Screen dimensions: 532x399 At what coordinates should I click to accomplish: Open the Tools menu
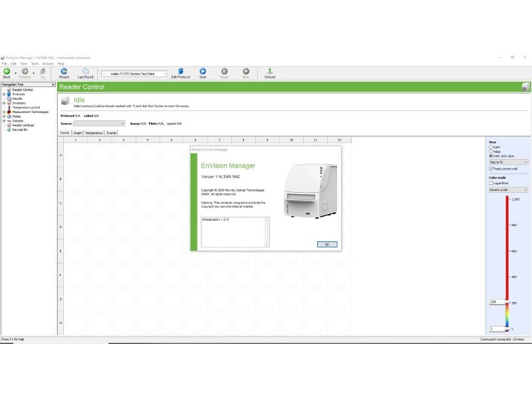coord(35,63)
